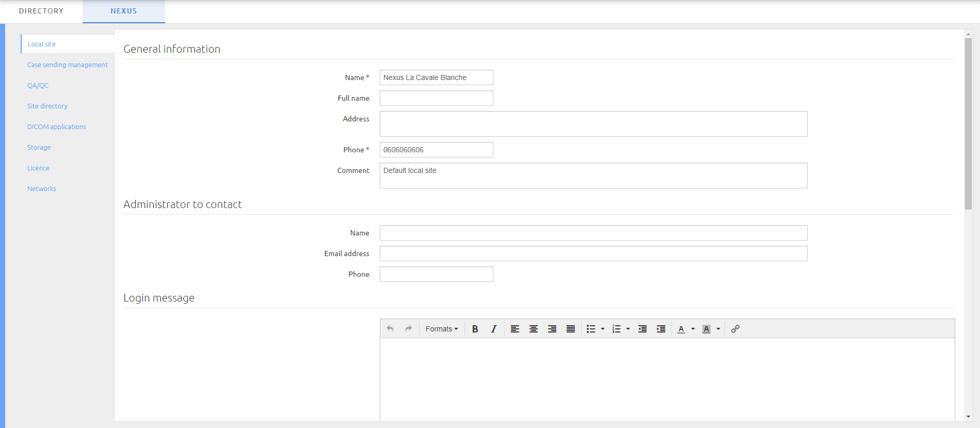Screen dimensions: 980x428
Task: Open Storage settings in sidebar
Action: 39,147
